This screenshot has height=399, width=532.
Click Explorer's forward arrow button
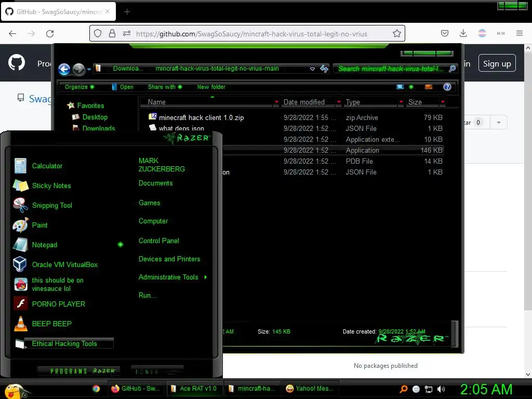(79, 69)
